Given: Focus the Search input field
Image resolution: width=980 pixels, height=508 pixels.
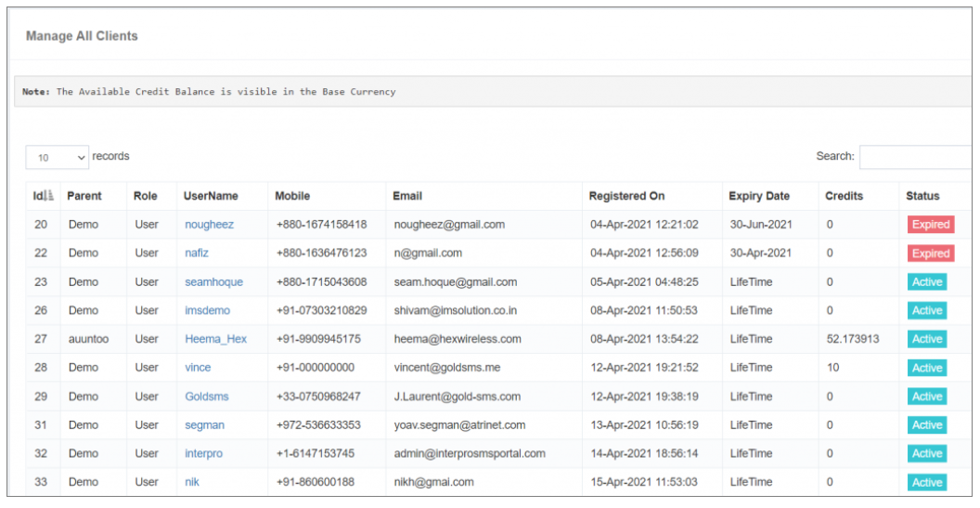Looking at the screenshot, I should click(x=916, y=157).
